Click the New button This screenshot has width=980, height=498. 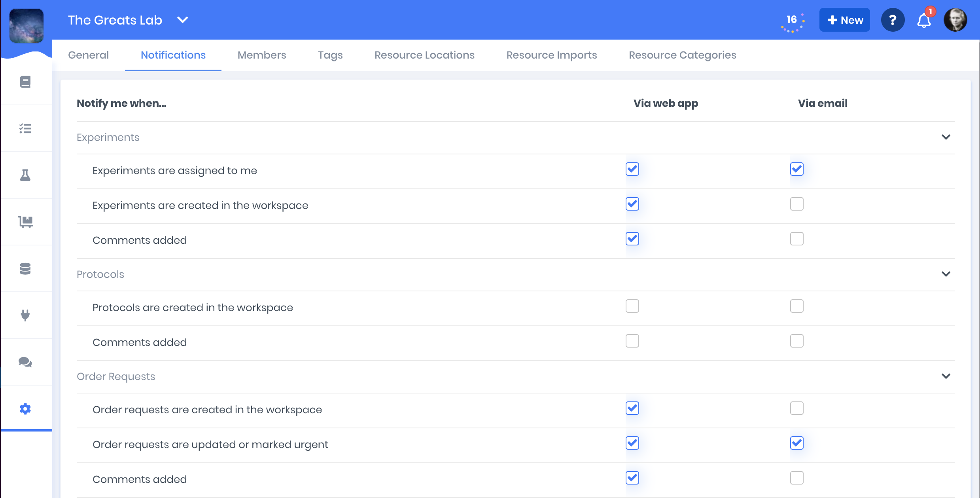844,20
